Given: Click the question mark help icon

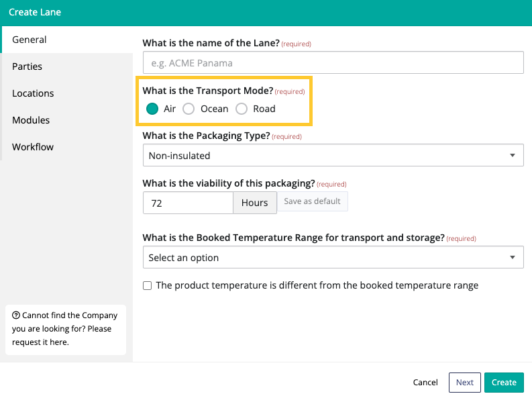Looking at the screenshot, I should click(x=16, y=315).
